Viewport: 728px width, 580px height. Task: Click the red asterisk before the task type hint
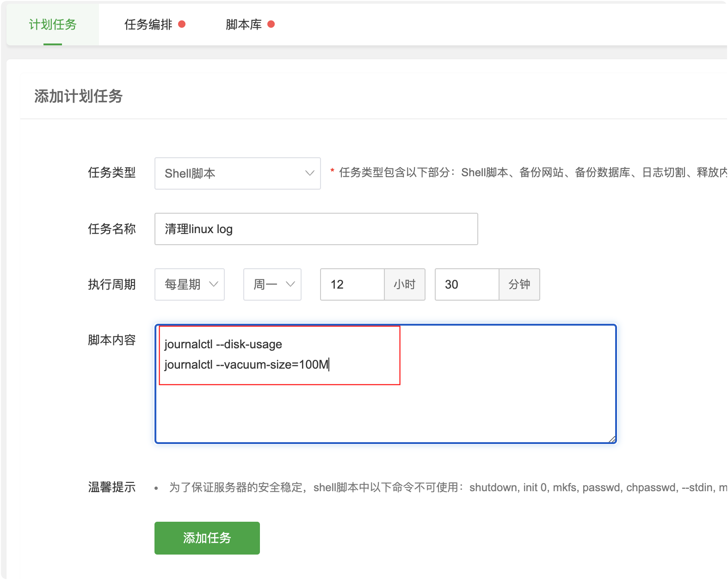click(x=332, y=172)
